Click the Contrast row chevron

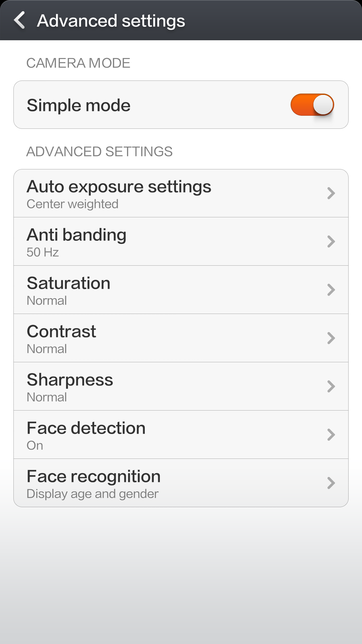(331, 338)
